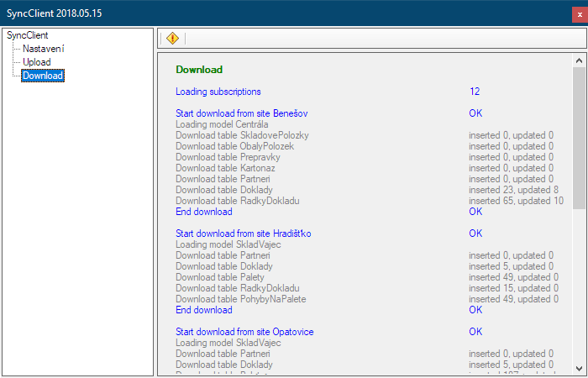The width and height of the screenshot is (588, 378).
Task: Click Start download from site Hradišťko
Action: 244,234
